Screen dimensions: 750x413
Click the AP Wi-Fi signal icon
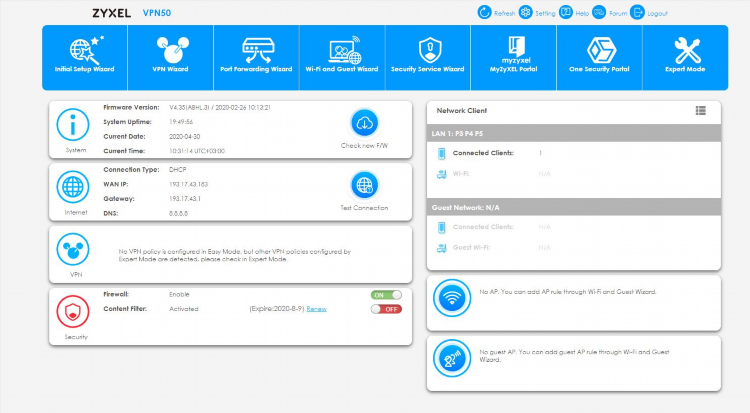(x=452, y=298)
